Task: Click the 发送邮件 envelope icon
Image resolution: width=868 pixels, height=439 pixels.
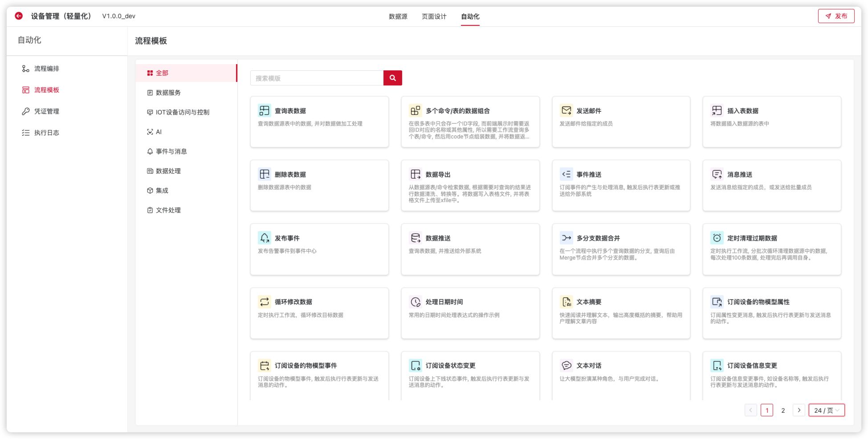Action: tap(566, 110)
